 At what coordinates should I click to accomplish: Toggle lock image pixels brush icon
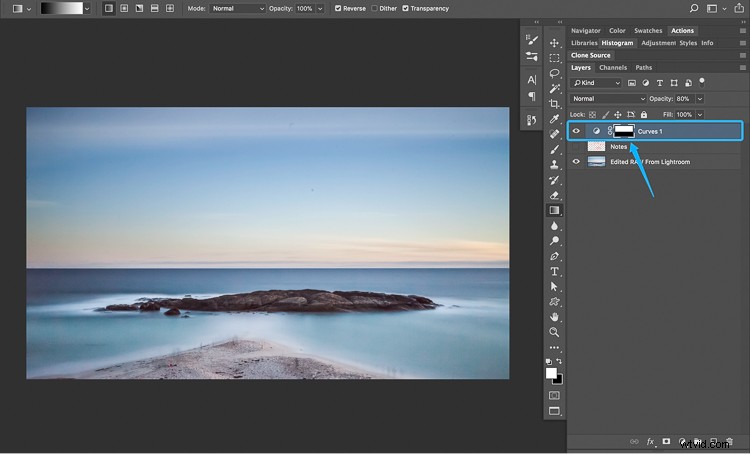pos(605,115)
